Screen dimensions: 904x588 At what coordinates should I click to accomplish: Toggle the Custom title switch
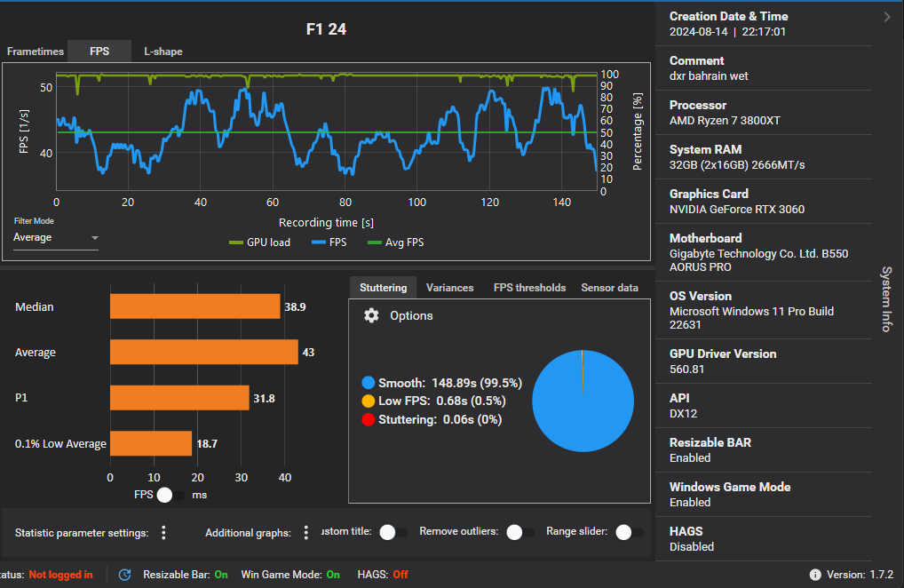tap(393, 532)
